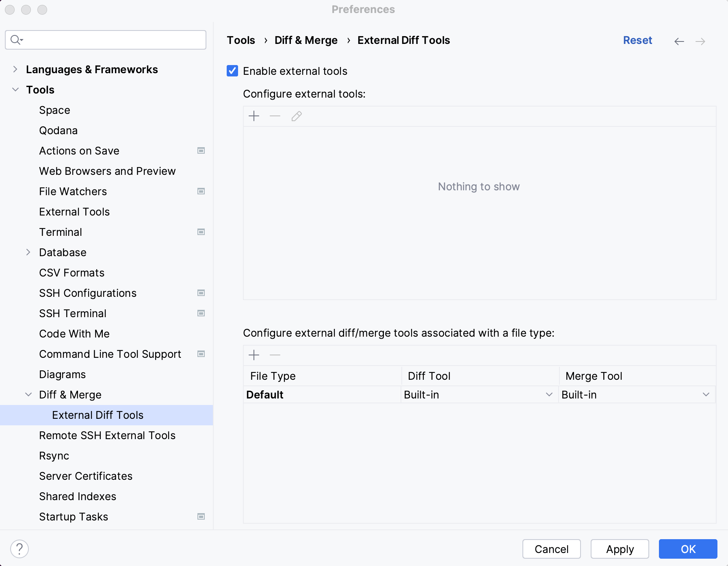Screen dimensions: 728x566
Task: Click the Reset link
Action: click(x=637, y=40)
